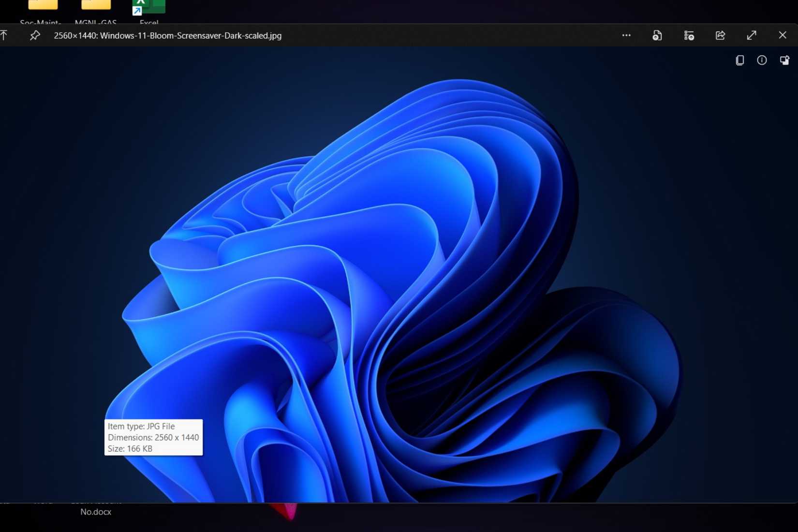Screen dimensions: 798x532
Task: Close the image preview window
Action: tap(783, 35)
